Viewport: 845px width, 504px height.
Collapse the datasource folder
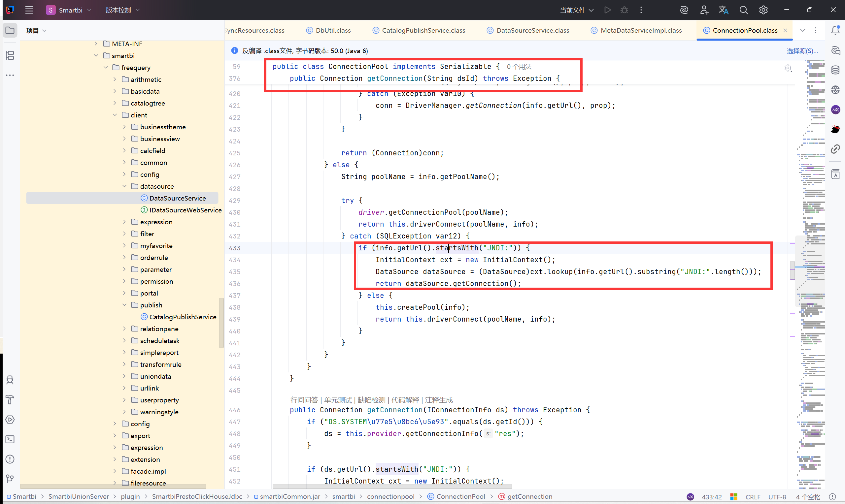point(124,186)
